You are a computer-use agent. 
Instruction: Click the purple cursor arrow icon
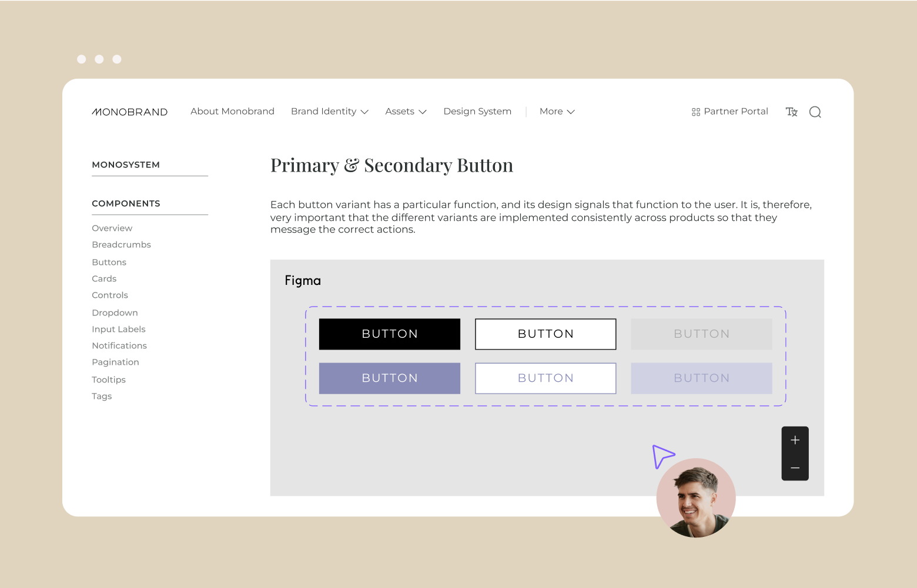[x=662, y=456]
